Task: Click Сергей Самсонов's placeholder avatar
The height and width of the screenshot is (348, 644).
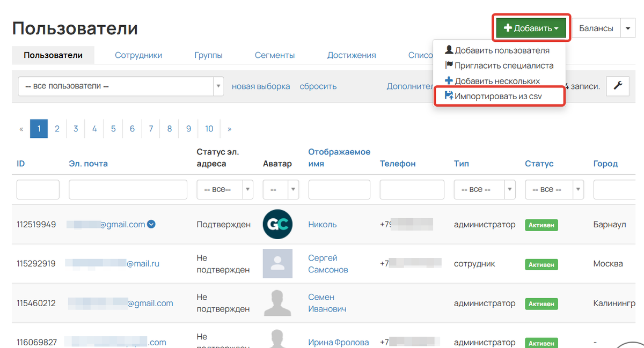Action: (277, 263)
